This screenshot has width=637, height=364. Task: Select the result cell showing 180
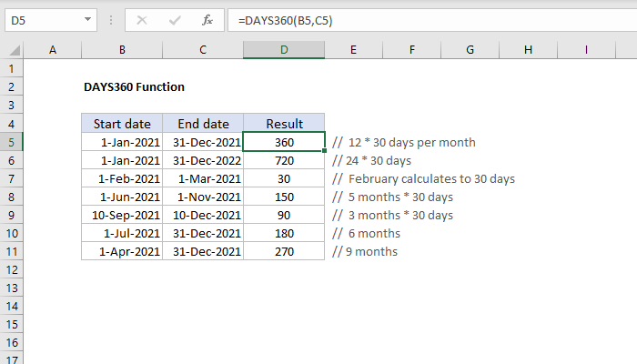[284, 234]
